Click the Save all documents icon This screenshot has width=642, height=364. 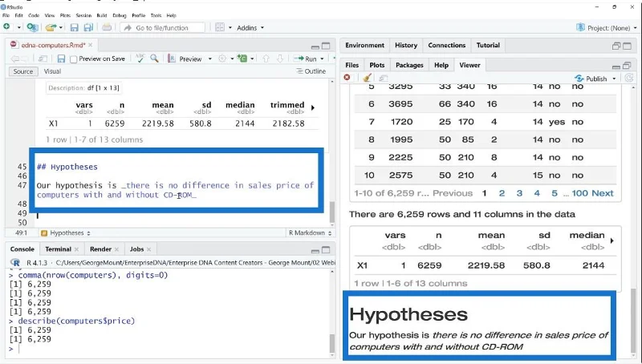(x=88, y=27)
